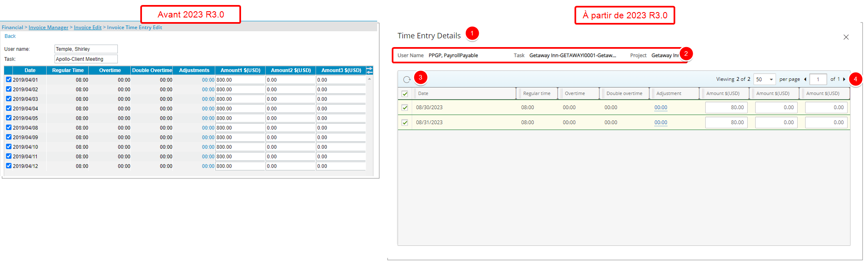This screenshot has width=868, height=265.
Task: Open the 50 per page dropdown
Action: (x=765, y=79)
